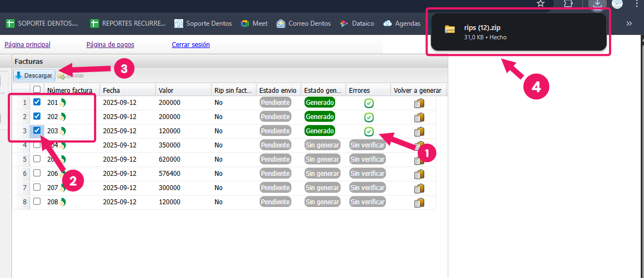Image resolution: width=644 pixels, height=278 pixels.
Task: Click the rips (12).zip folder icon
Action: (x=450, y=29)
